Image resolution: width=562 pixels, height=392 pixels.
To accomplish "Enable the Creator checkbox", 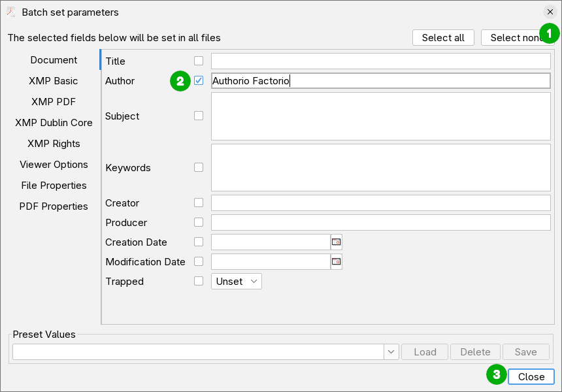I will click(199, 202).
